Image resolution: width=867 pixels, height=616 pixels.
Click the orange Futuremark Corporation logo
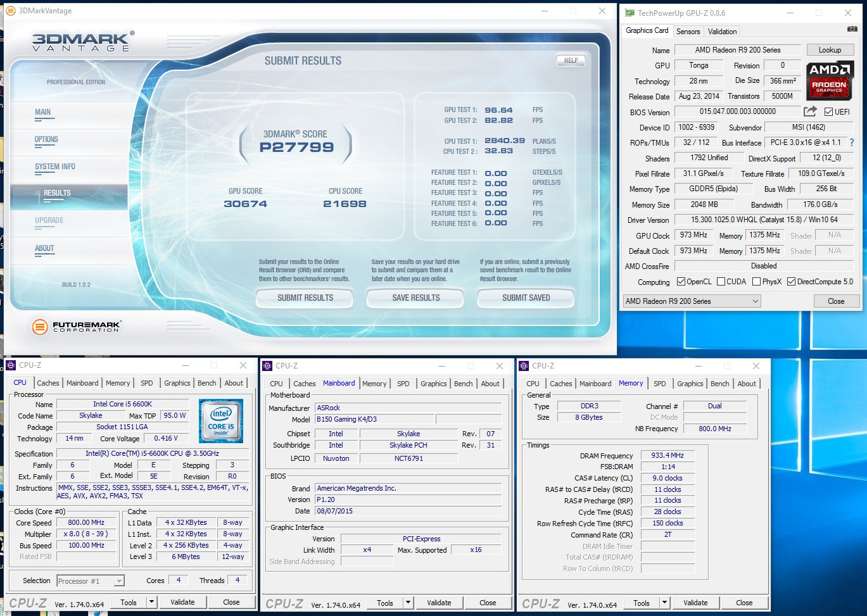point(40,327)
